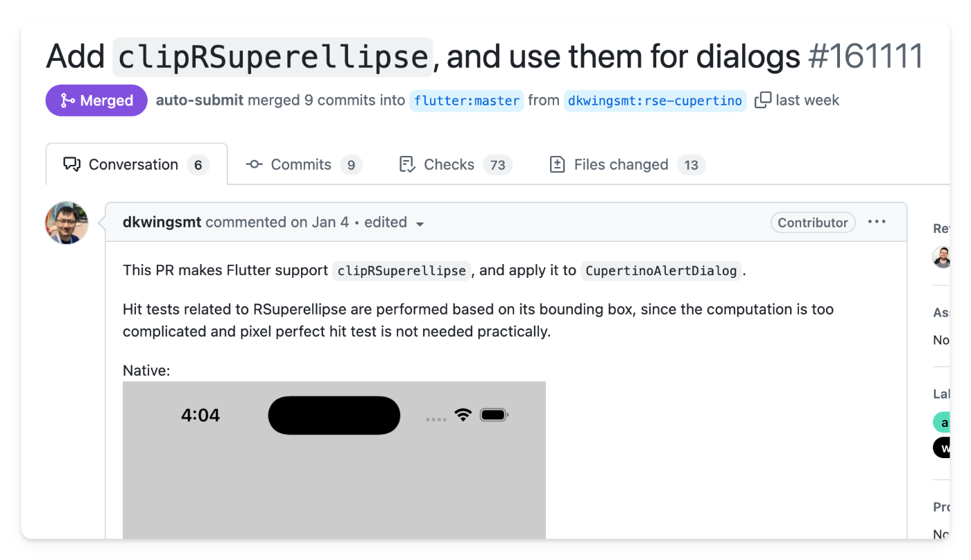Switch to the Checks tab
The width and height of the screenshot is (971, 560).
click(x=456, y=164)
